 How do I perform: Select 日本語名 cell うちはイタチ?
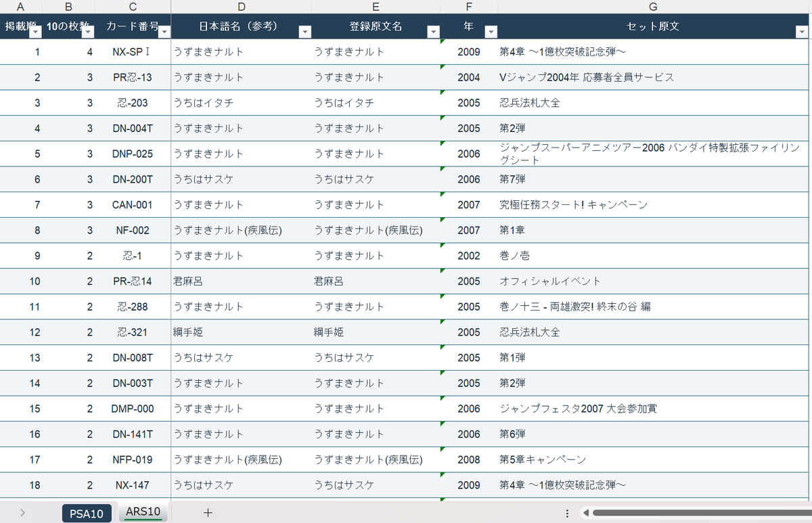pos(241,103)
